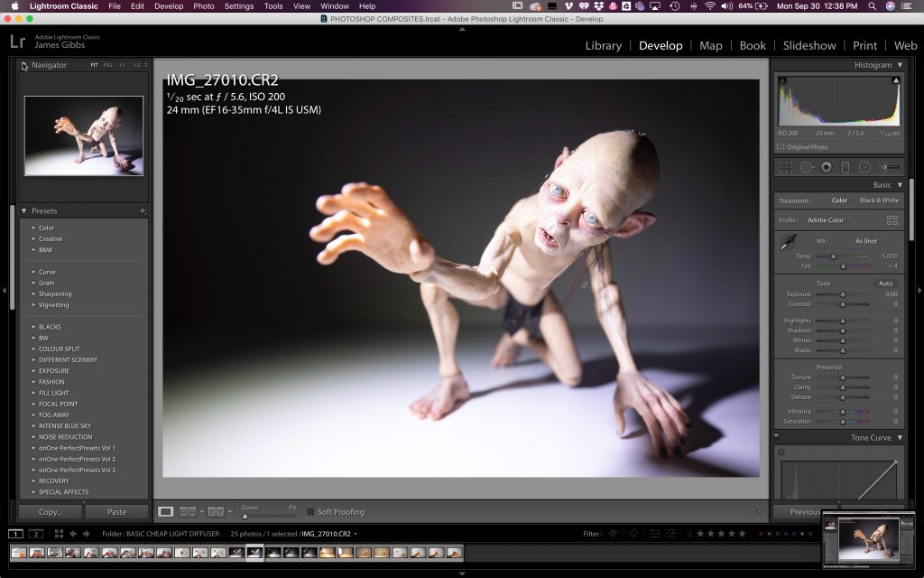This screenshot has height=578, width=924.
Task: Open the macOS Spotlight search icon
Action: [872, 6]
